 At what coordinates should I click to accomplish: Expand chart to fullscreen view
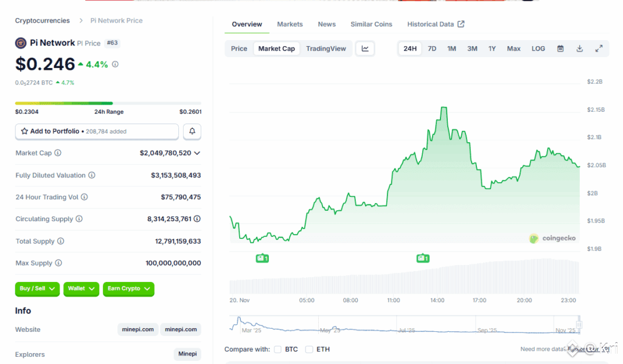pyautogui.click(x=599, y=49)
